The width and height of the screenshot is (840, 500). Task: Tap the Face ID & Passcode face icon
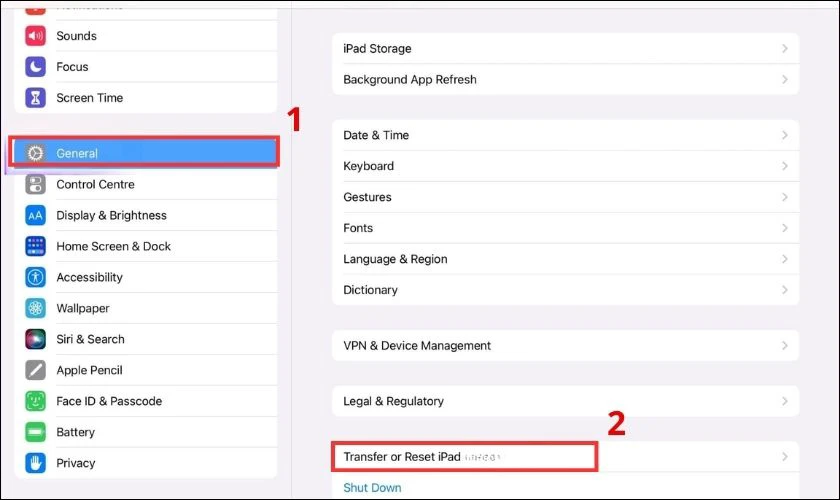(x=35, y=401)
